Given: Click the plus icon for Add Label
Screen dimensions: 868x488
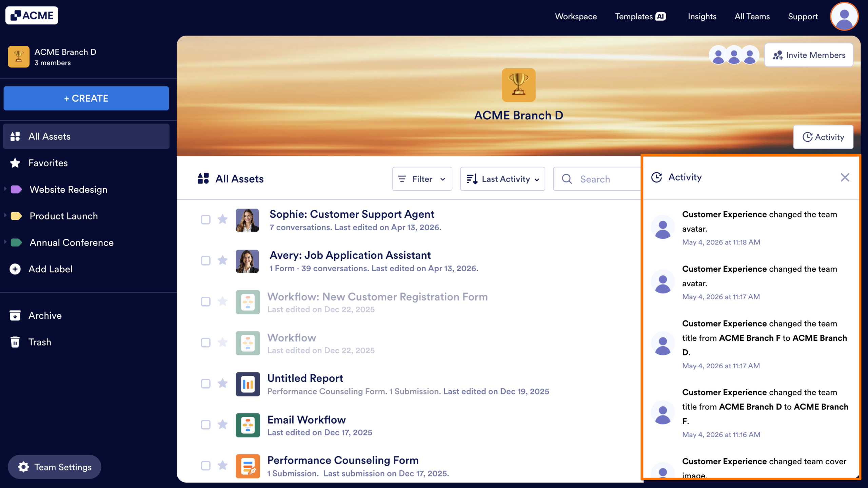Looking at the screenshot, I should pos(15,269).
